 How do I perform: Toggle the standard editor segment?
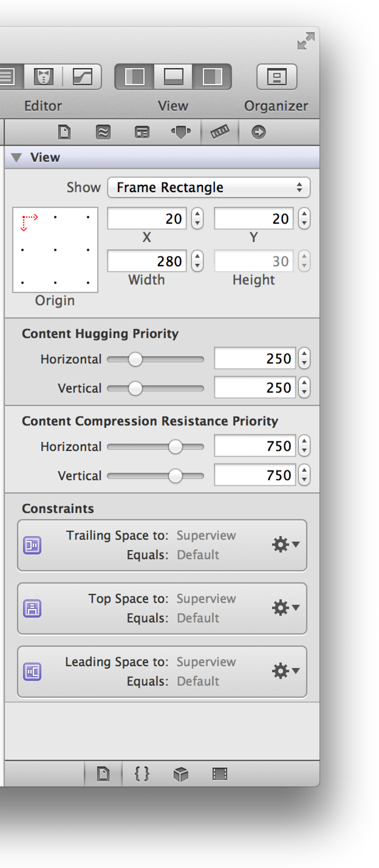pyautogui.click(x=6, y=77)
